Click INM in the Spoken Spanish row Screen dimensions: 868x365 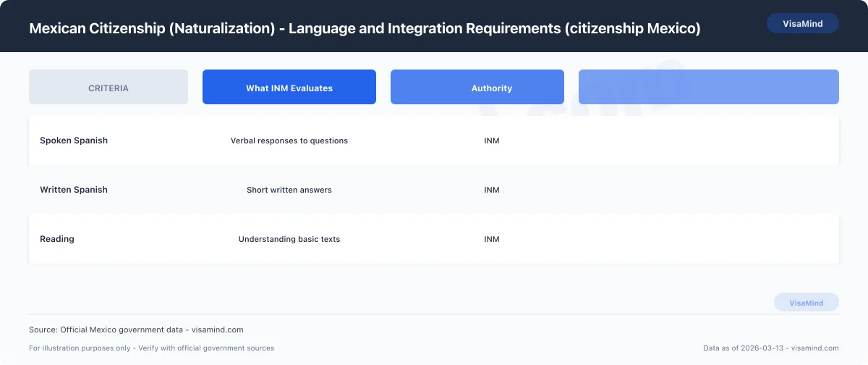pyautogui.click(x=492, y=140)
